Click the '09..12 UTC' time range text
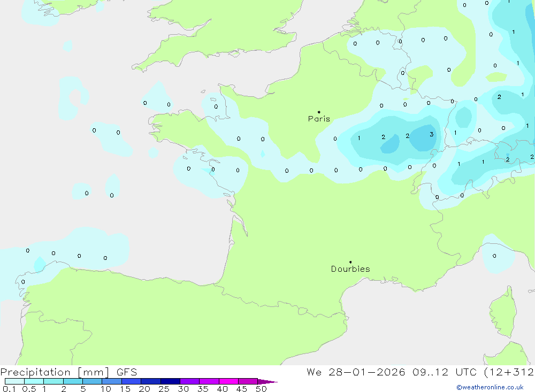Screen dimensions: 535x392 click(444, 372)
